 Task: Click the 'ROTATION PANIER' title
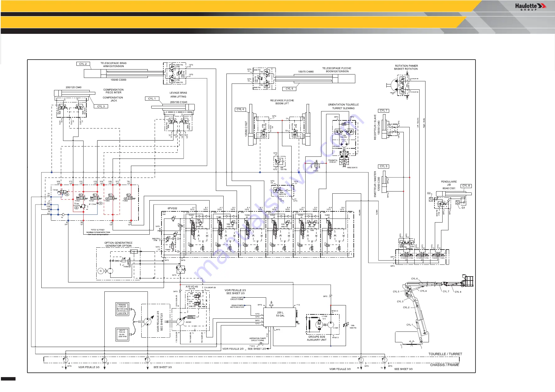(406, 66)
